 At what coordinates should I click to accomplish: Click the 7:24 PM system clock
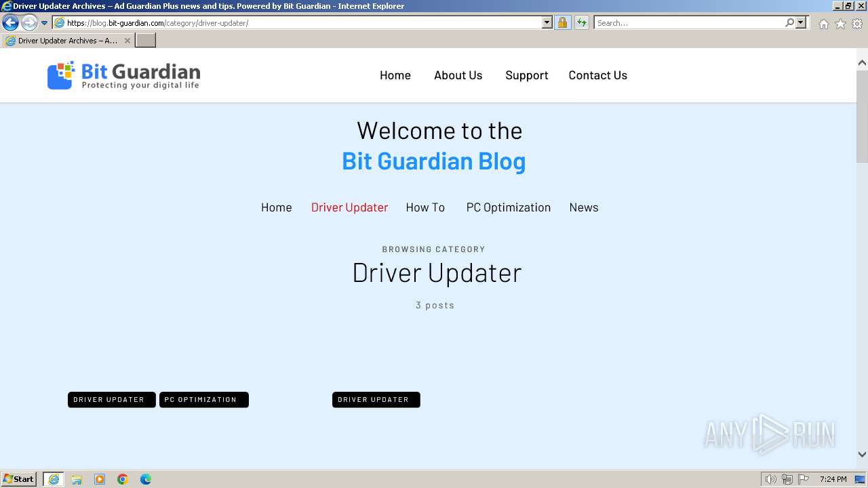[x=833, y=479]
